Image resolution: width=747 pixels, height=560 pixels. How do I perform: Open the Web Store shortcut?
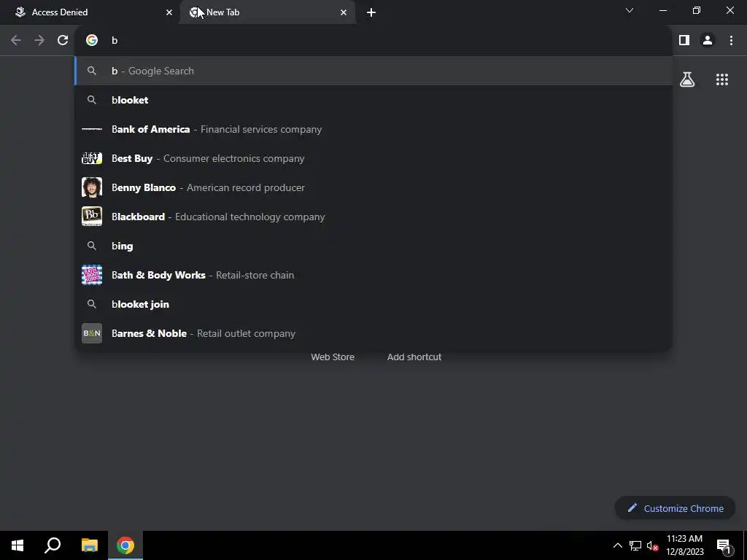[333, 357]
